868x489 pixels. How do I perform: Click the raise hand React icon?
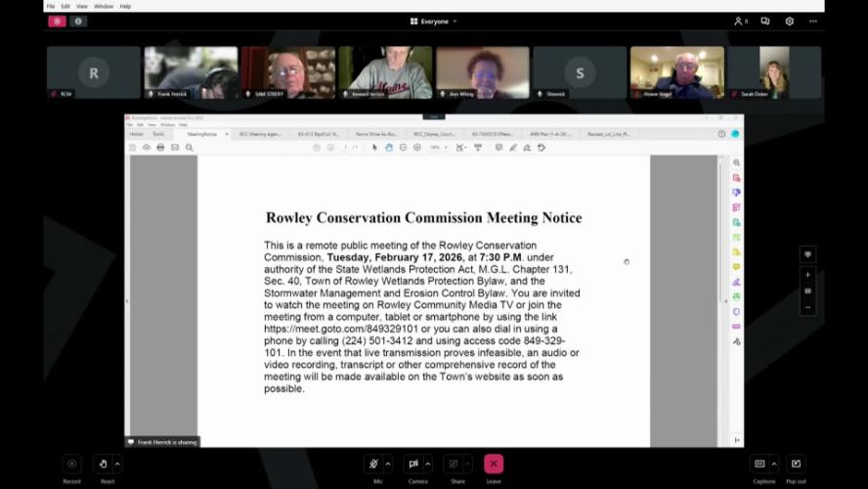point(102,464)
